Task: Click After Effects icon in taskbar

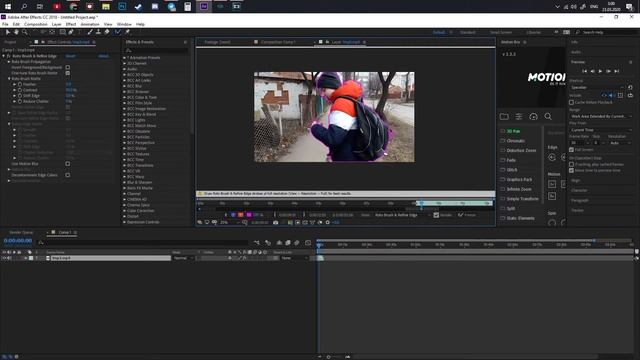Action: [204, 7]
